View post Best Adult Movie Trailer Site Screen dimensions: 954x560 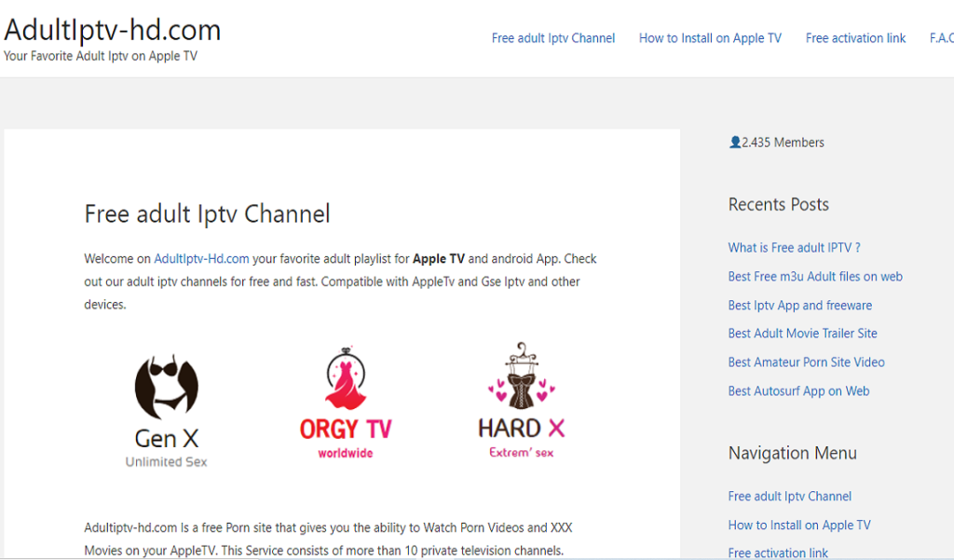coord(802,334)
